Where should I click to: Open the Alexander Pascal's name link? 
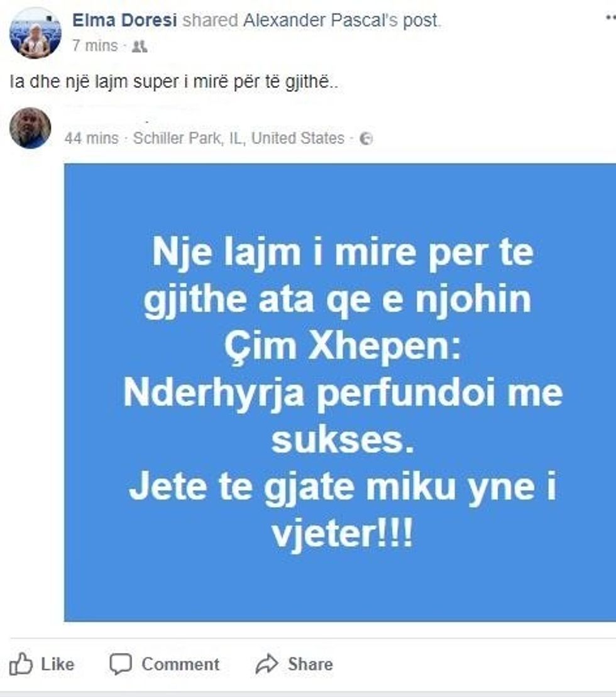[320, 21]
